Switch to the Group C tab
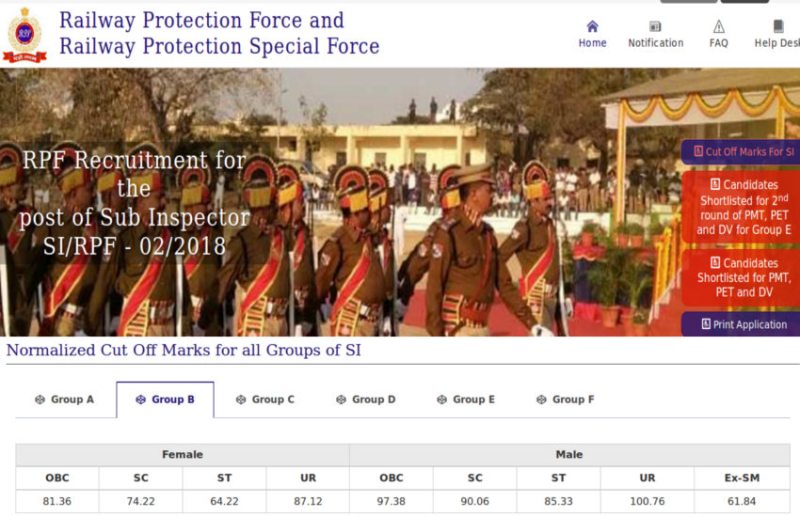The image size is (800, 517). pos(265,400)
